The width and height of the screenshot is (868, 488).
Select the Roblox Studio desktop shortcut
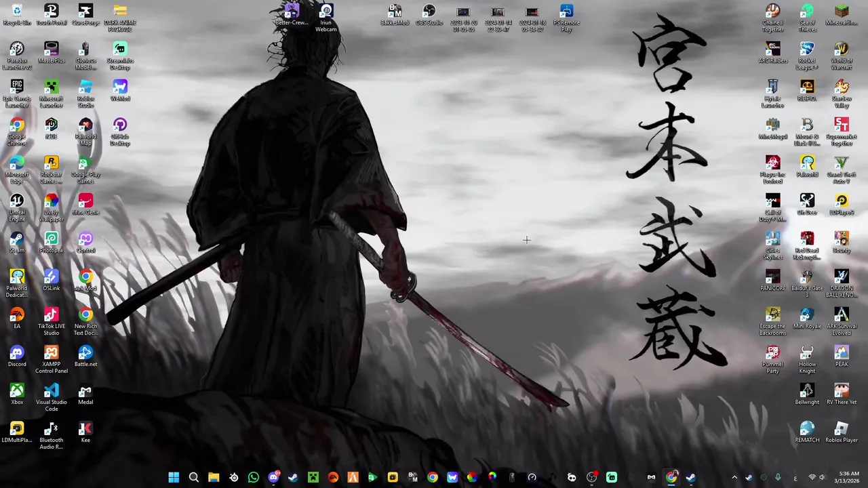[x=85, y=94]
